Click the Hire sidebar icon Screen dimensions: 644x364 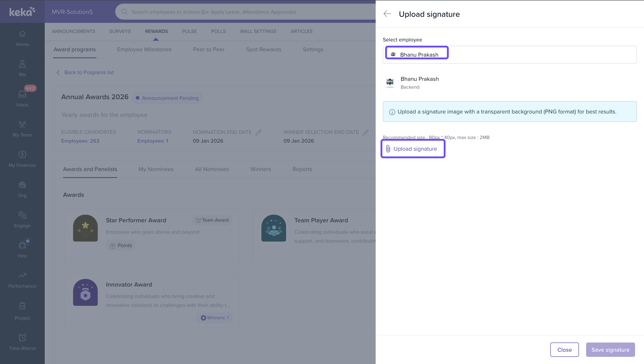pos(22,249)
